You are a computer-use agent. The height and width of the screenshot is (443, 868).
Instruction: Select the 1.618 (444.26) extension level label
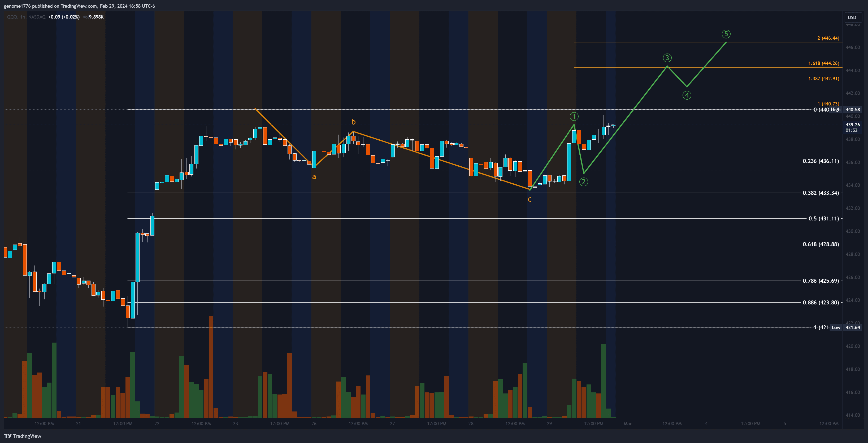823,63
